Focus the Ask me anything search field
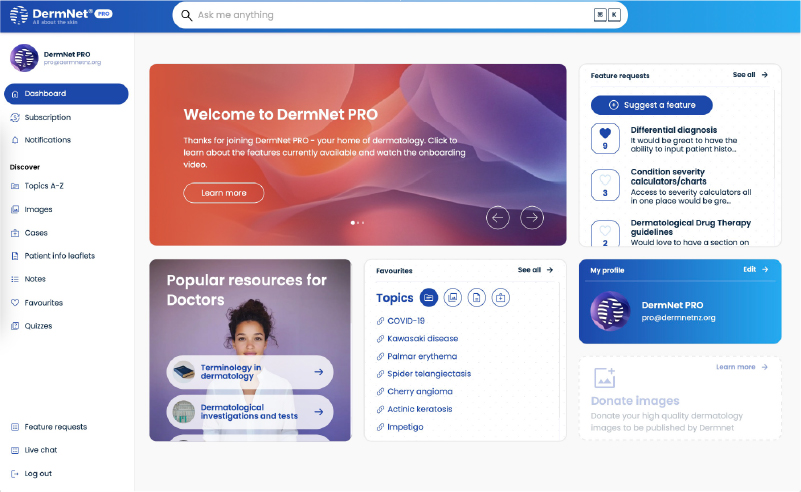Screen dimensions: 801x492 pyautogui.click(x=400, y=15)
